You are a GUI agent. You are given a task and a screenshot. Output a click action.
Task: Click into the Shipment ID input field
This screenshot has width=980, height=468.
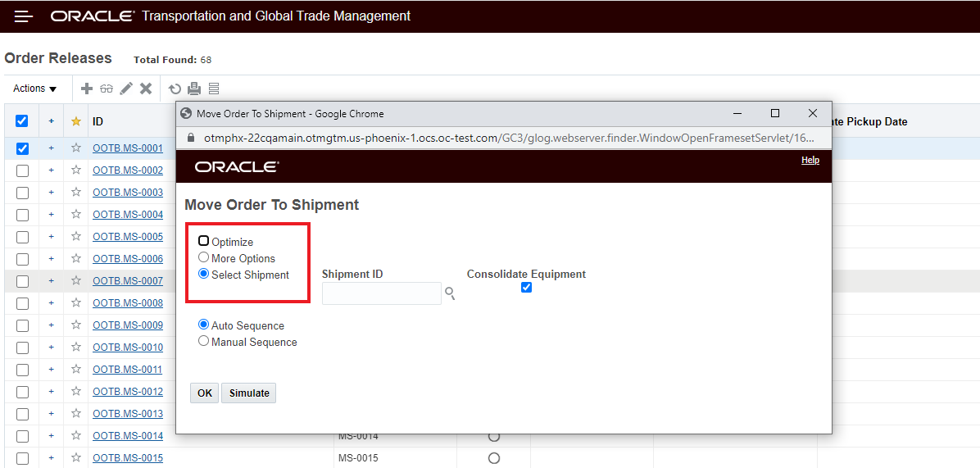[x=381, y=293]
